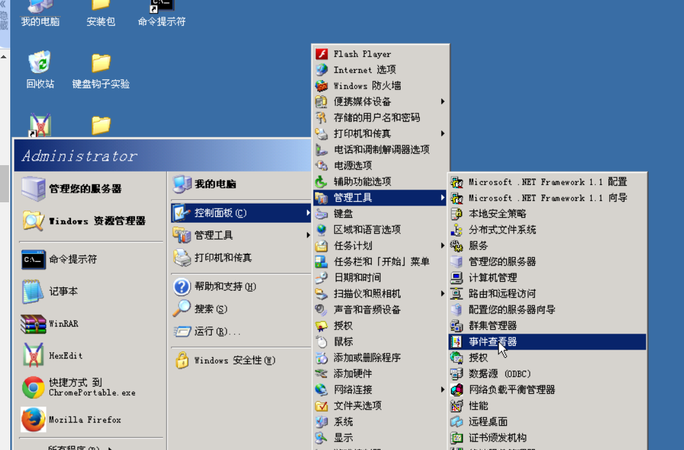Image resolution: width=684 pixels, height=450 pixels.
Task: Click the 辅助功能选项 icon
Action: pos(321,182)
